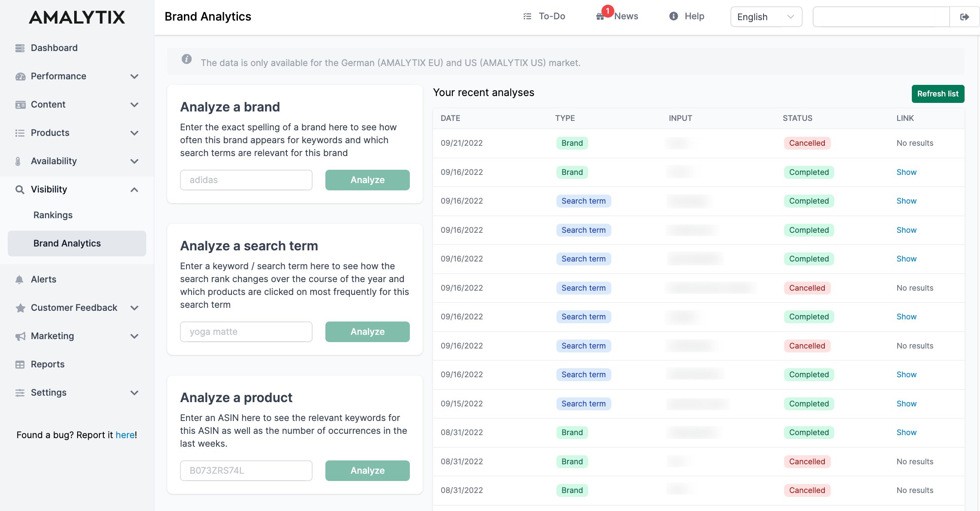Collapse the Visibility section

coord(134,189)
